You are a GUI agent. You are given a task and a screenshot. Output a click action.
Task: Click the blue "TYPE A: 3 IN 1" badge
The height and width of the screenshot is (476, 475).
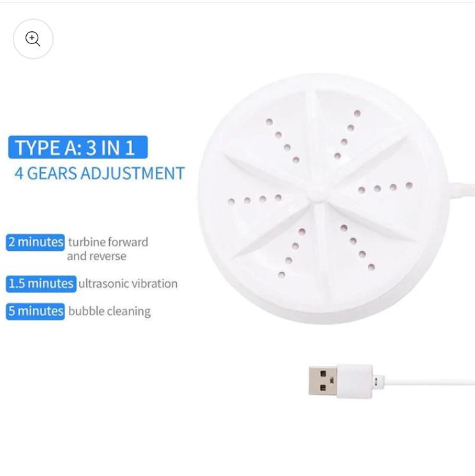(x=78, y=147)
